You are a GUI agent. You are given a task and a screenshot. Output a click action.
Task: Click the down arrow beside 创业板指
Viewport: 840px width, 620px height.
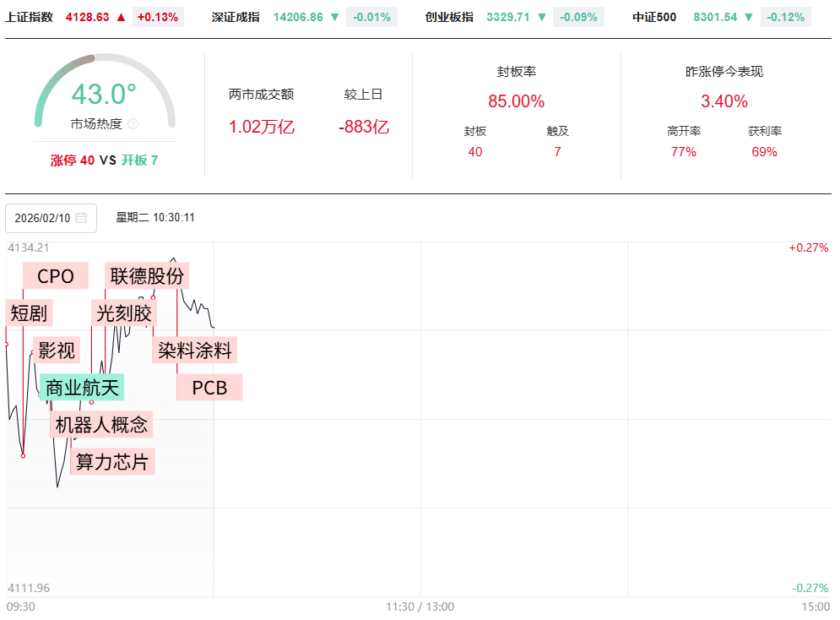543,17
